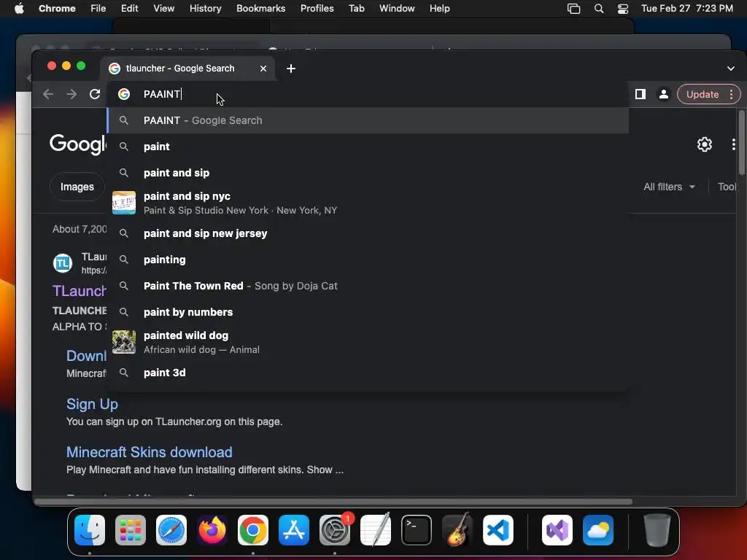This screenshot has height=560, width=747.
Task: Click the Chrome back arrow button
Action: pos(48,94)
